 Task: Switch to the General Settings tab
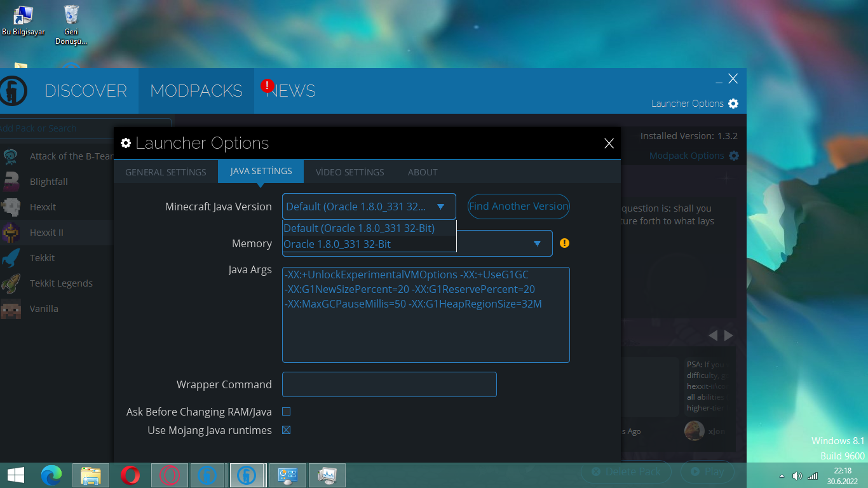[x=166, y=172]
